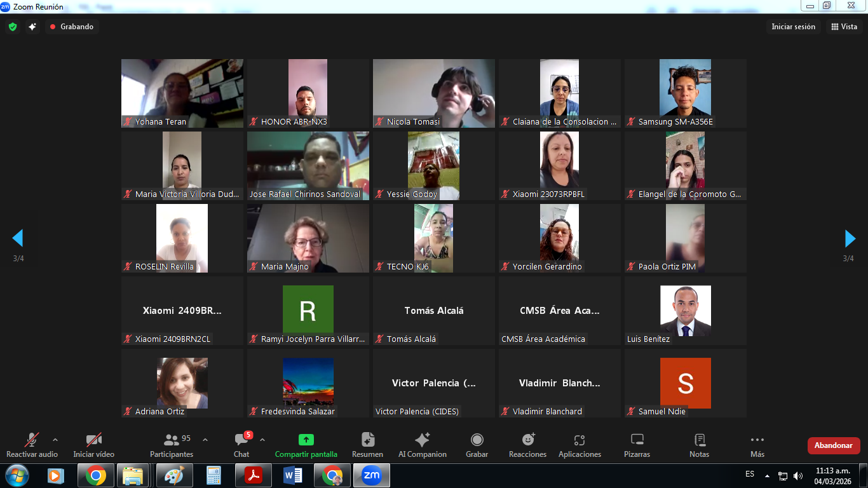Expand the chevron next to Chat
Screen dimensions: 868x488
tap(262, 440)
